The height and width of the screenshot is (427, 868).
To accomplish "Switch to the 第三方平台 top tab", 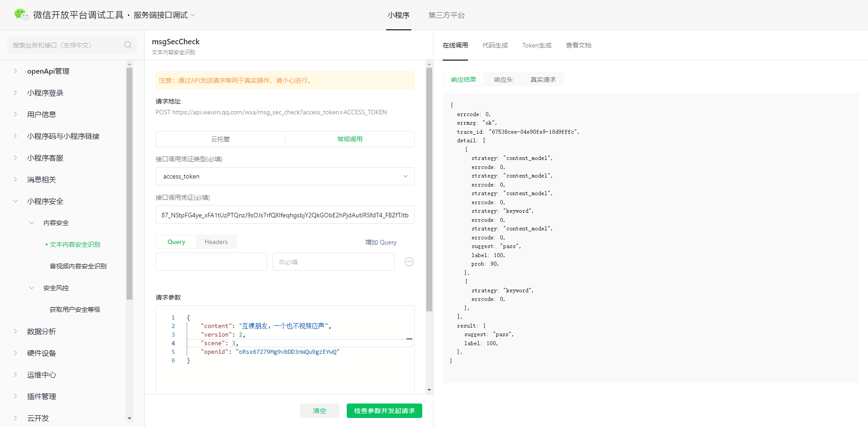I will [x=447, y=15].
